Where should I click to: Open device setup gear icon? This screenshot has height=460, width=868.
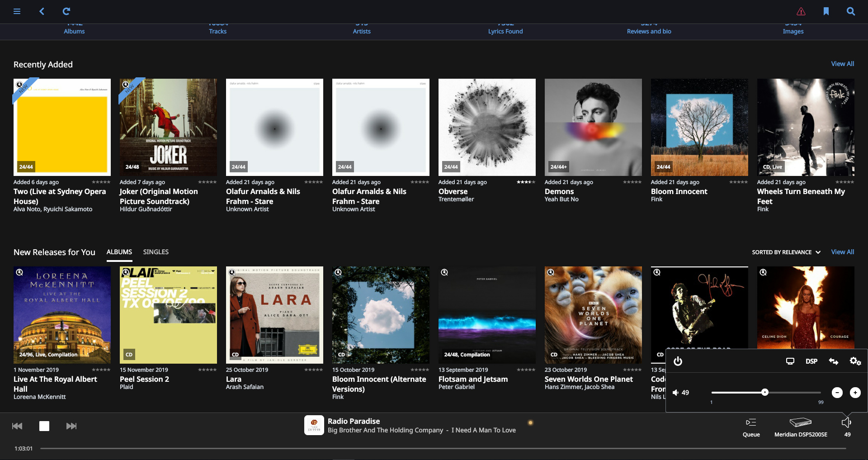coord(855,361)
